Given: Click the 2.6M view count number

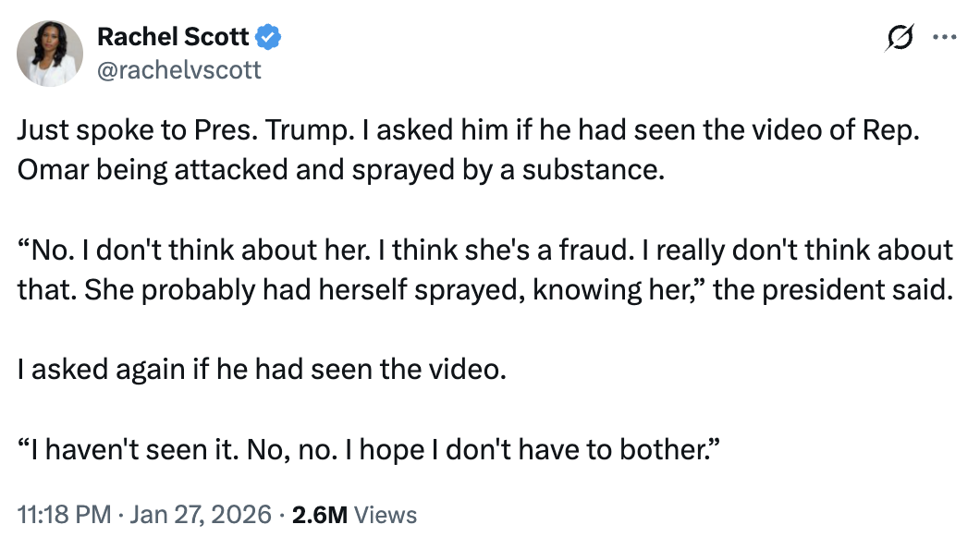Looking at the screenshot, I should point(319,515).
